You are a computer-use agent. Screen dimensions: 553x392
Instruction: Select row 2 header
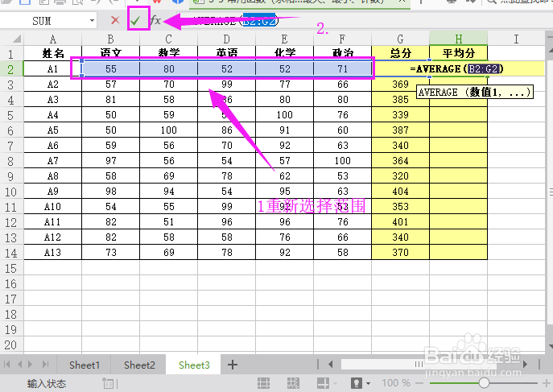click(x=11, y=69)
